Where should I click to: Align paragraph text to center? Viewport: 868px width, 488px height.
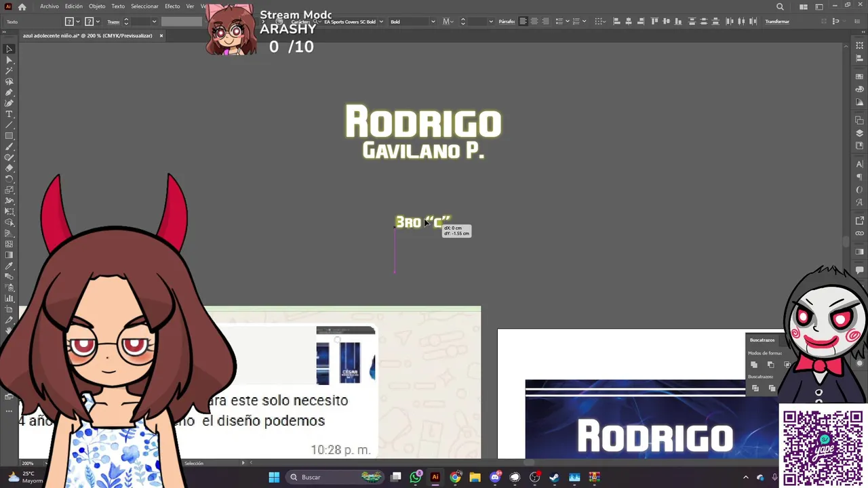[534, 22]
